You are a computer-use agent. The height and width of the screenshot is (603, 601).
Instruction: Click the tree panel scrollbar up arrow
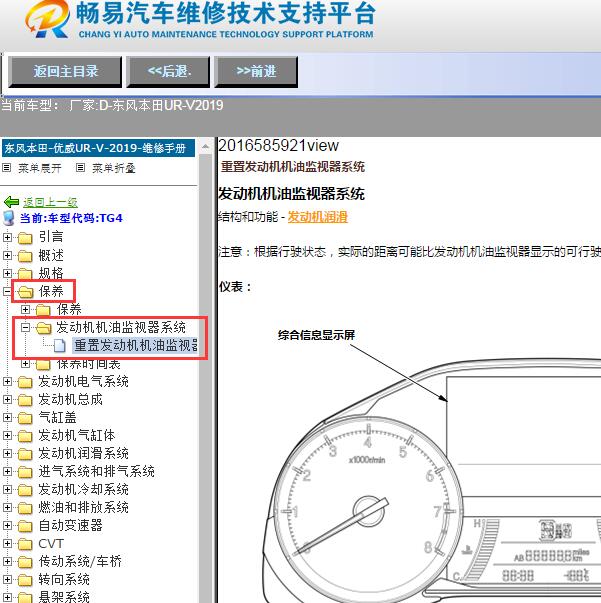point(206,147)
